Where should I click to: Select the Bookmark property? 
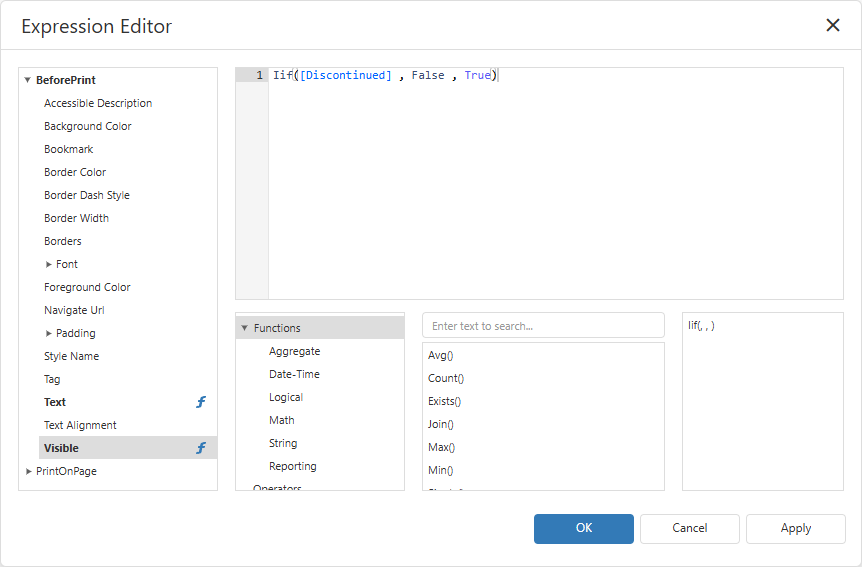click(69, 150)
